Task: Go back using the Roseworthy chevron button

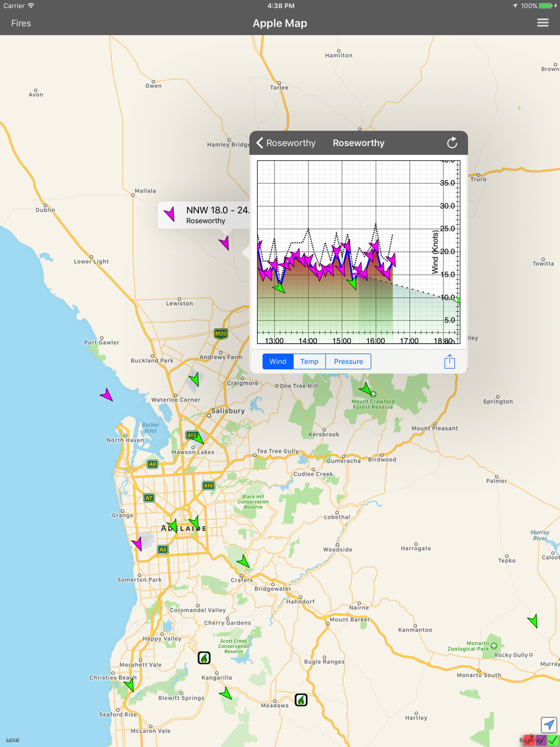Action: tap(286, 143)
